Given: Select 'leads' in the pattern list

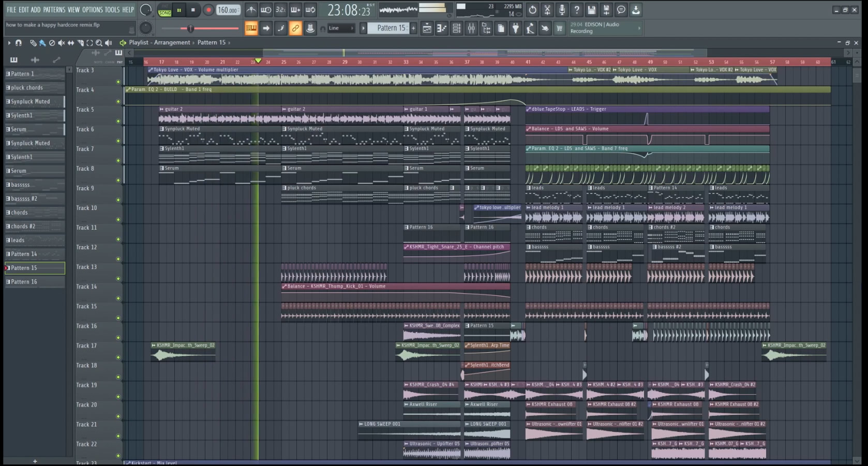Looking at the screenshot, I should 35,240.
